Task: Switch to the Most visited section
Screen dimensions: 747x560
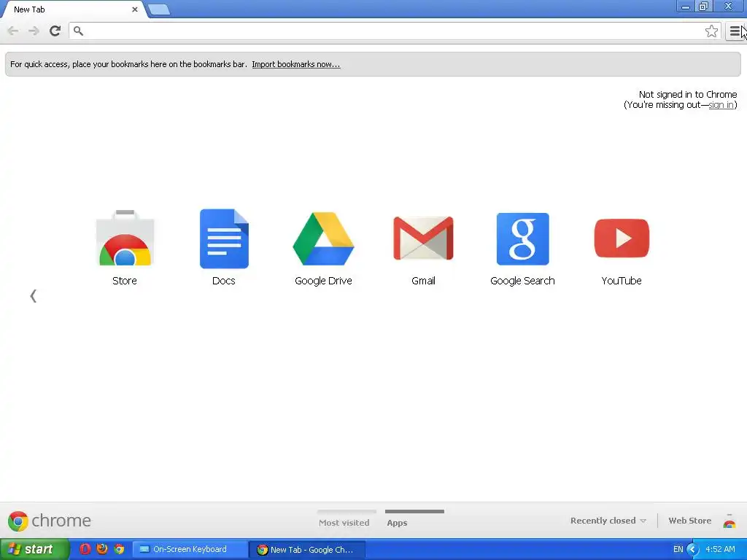Action: click(x=344, y=522)
